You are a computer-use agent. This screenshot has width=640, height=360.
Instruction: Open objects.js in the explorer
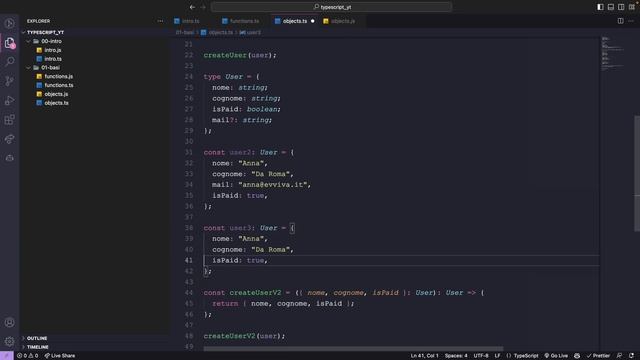click(x=56, y=94)
